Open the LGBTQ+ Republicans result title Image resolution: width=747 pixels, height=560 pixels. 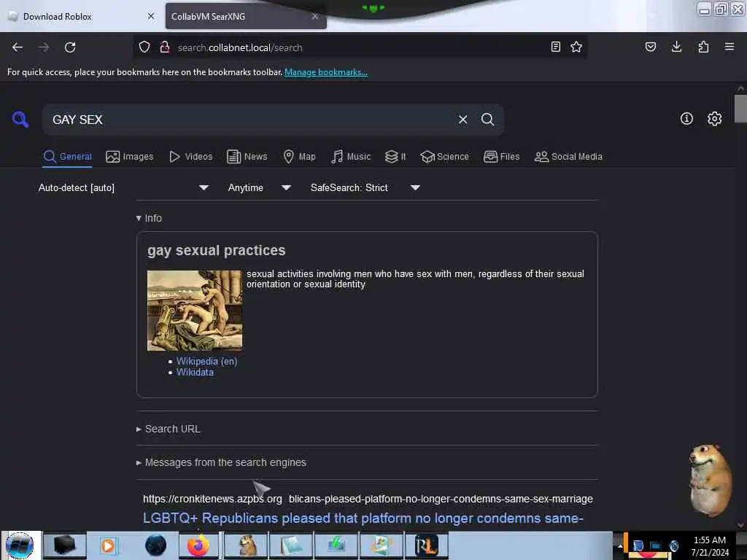pyautogui.click(x=363, y=518)
